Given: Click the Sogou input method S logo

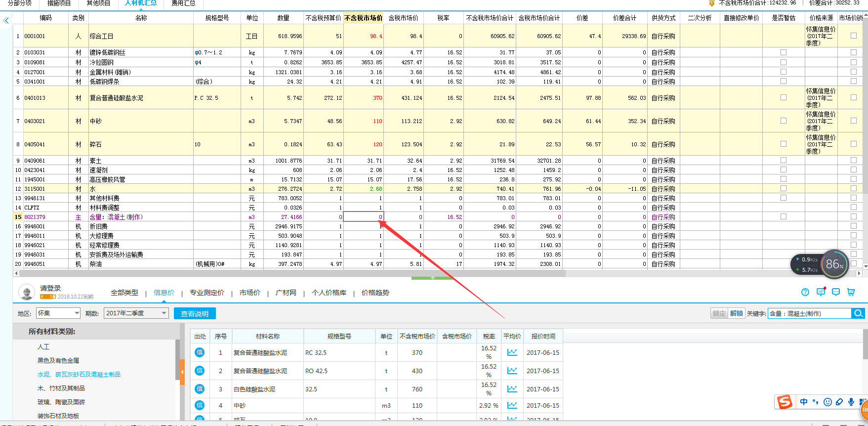Looking at the screenshot, I should [785, 402].
